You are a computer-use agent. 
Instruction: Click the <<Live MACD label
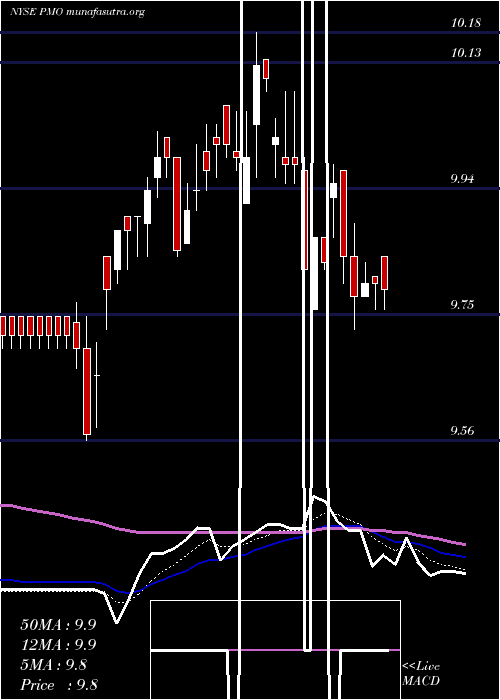pyautogui.click(x=421, y=674)
